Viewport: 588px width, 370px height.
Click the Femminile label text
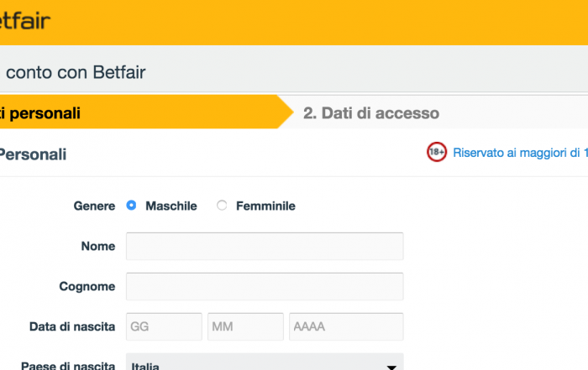point(265,206)
